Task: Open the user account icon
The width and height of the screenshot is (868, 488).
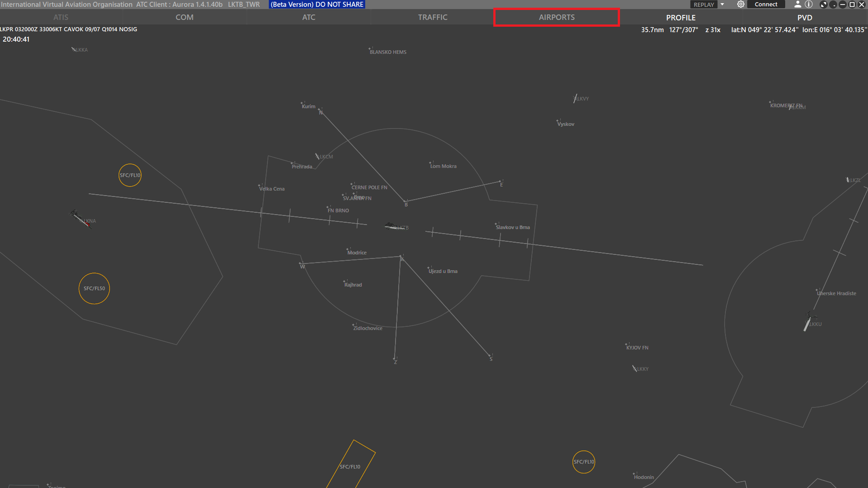Action: [797, 5]
